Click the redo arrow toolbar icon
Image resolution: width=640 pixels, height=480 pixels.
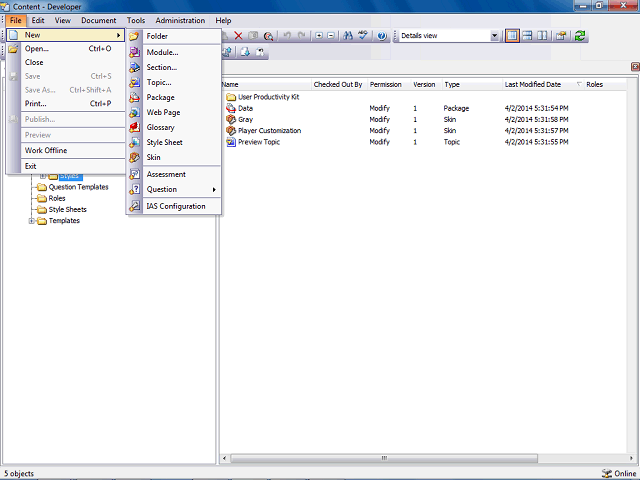tap(302, 36)
